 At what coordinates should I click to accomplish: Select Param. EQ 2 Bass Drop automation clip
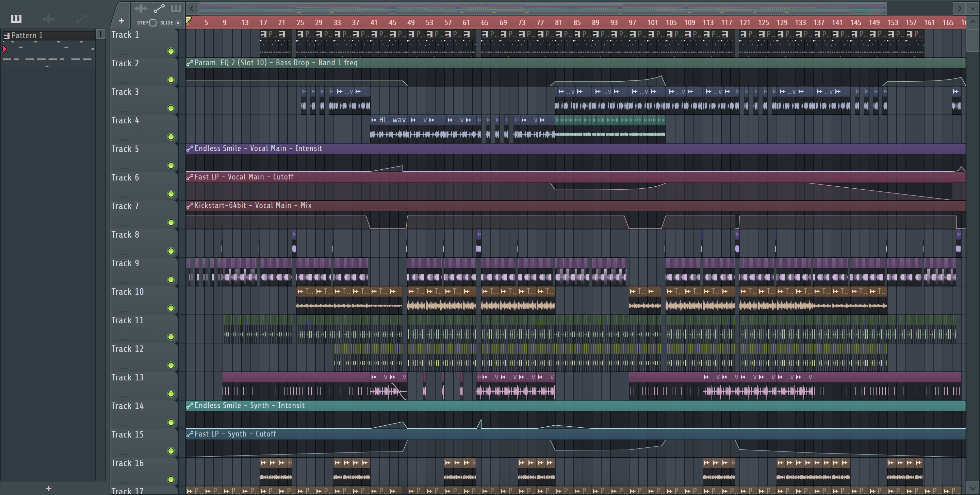tap(576, 72)
